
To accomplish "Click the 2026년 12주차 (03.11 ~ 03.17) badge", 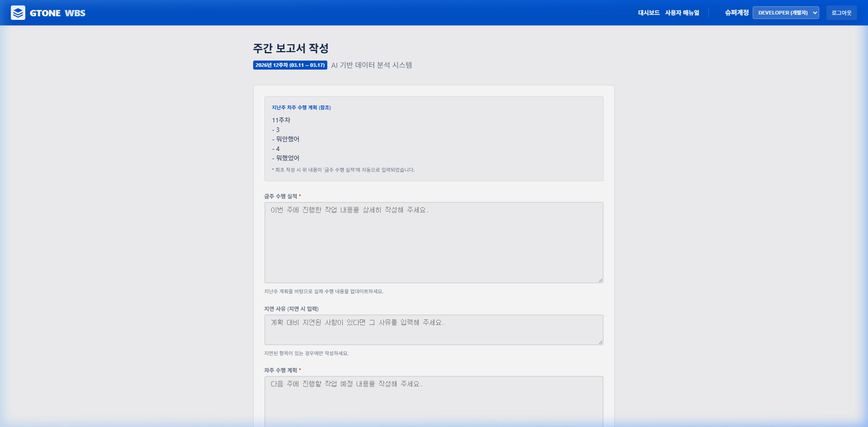I will (290, 65).
